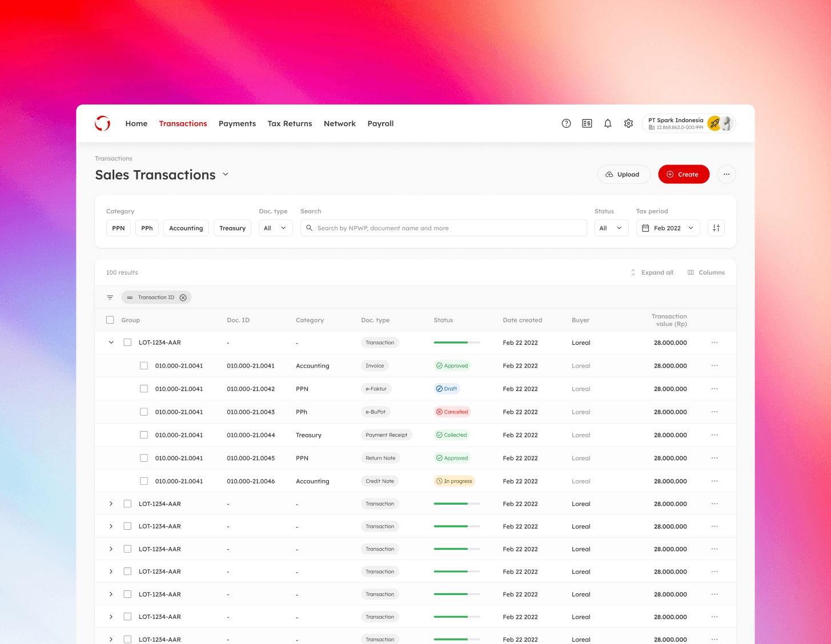Open the Tax Returns menu
The height and width of the screenshot is (644, 831).
coord(290,123)
